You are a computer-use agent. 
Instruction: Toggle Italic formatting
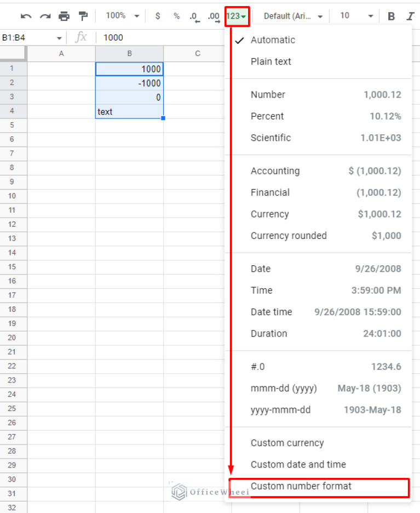pyautogui.click(x=410, y=16)
